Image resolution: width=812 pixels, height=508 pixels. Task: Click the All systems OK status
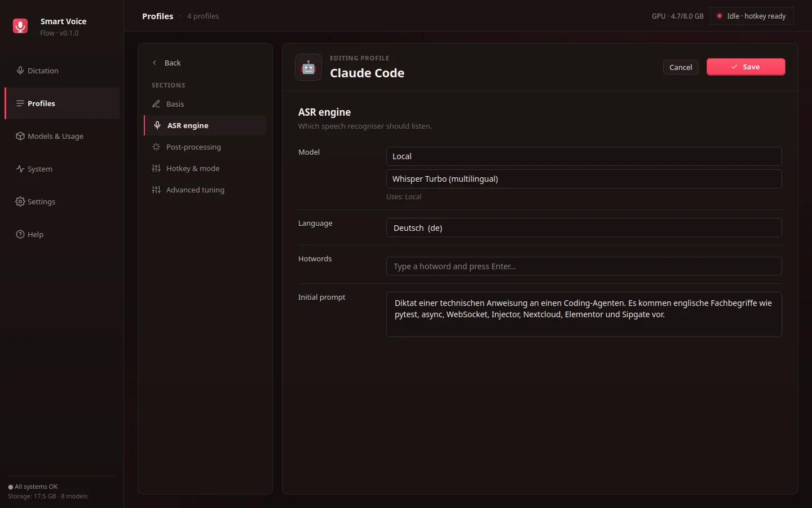point(33,487)
